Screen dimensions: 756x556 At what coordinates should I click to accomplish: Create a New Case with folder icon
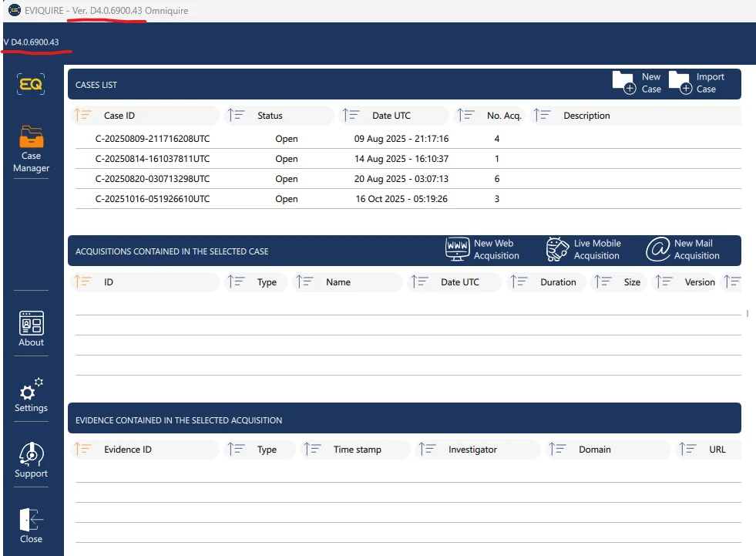pyautogui.click(x=624, y=83)
